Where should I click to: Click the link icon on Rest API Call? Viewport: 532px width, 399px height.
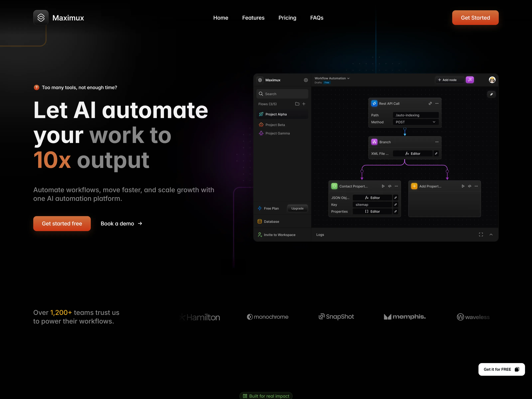pyautogui.click(x=430, y=103)
